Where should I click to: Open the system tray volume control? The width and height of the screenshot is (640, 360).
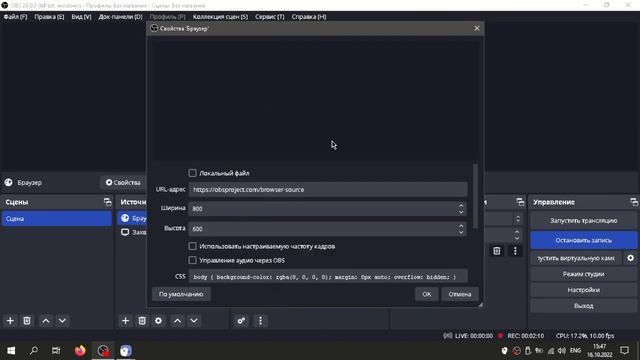(x=562, y=351)
